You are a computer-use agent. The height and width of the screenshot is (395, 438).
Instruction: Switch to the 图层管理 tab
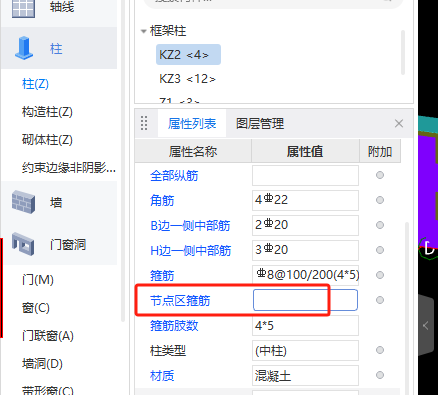pos(260,124)
